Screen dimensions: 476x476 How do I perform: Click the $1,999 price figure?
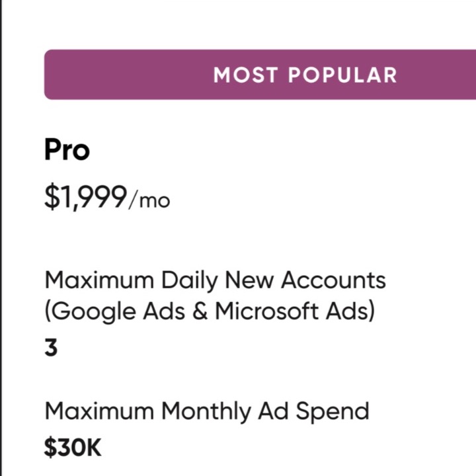85,197
